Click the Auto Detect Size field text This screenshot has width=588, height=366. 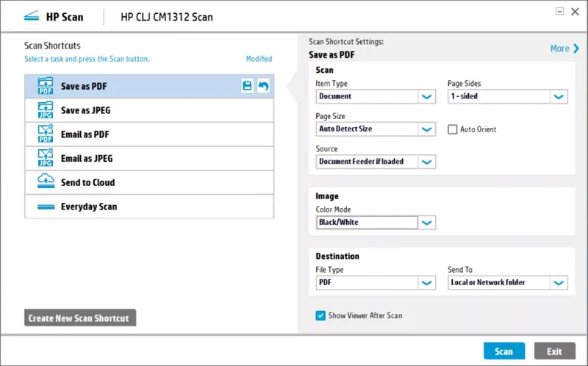click(x=345, y=129)
